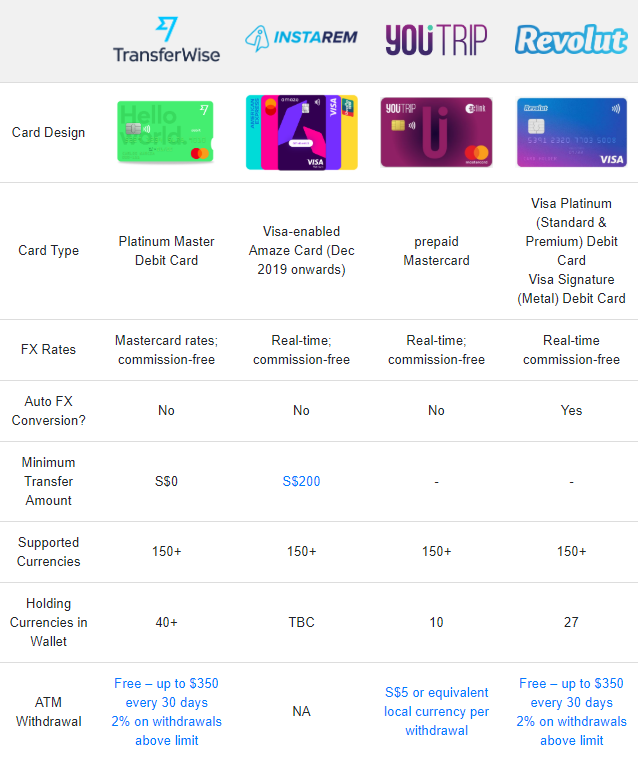
Task: Click the YouTrip logo
Action: [436, 40]
